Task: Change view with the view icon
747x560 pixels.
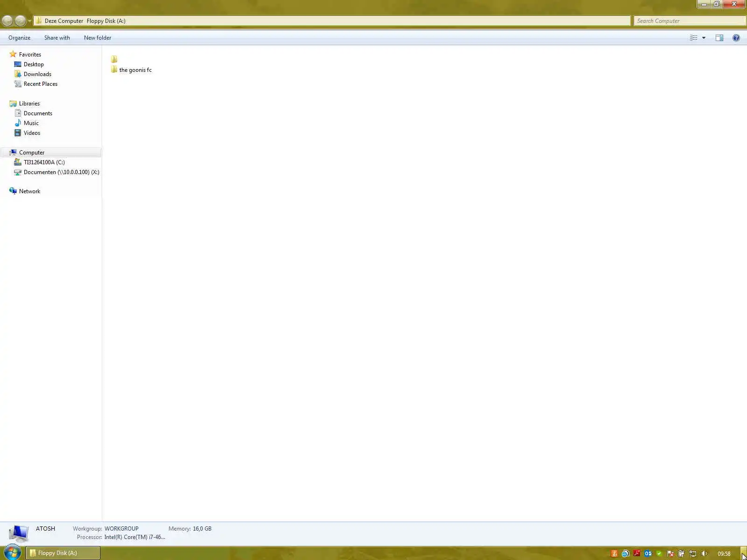Action: pyautogui.click(x=694, y=38)
